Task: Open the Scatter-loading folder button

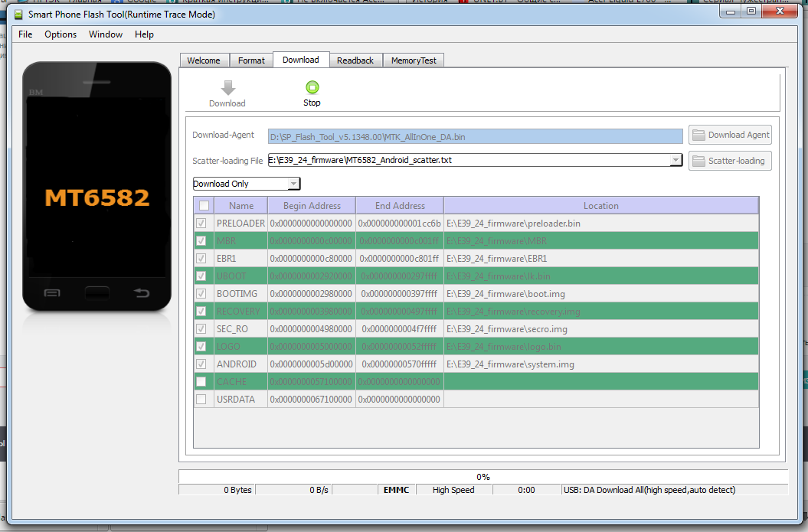Action: coord(730,161)
